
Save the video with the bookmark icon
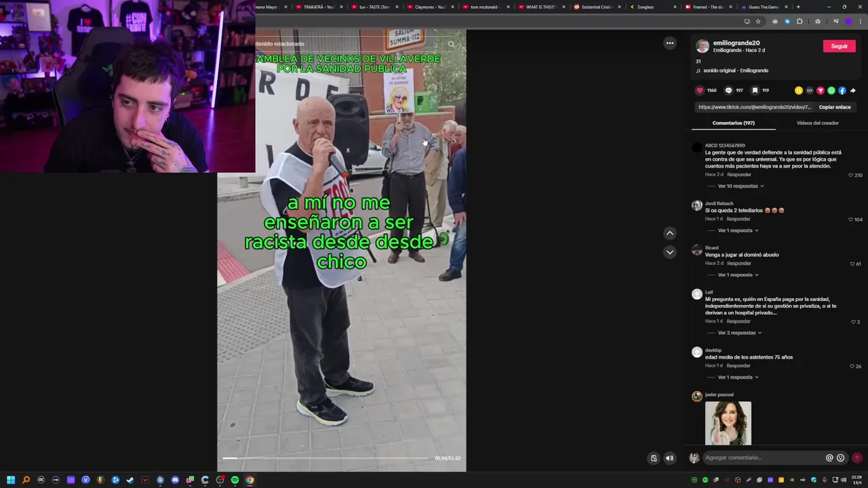click(755, 90)
